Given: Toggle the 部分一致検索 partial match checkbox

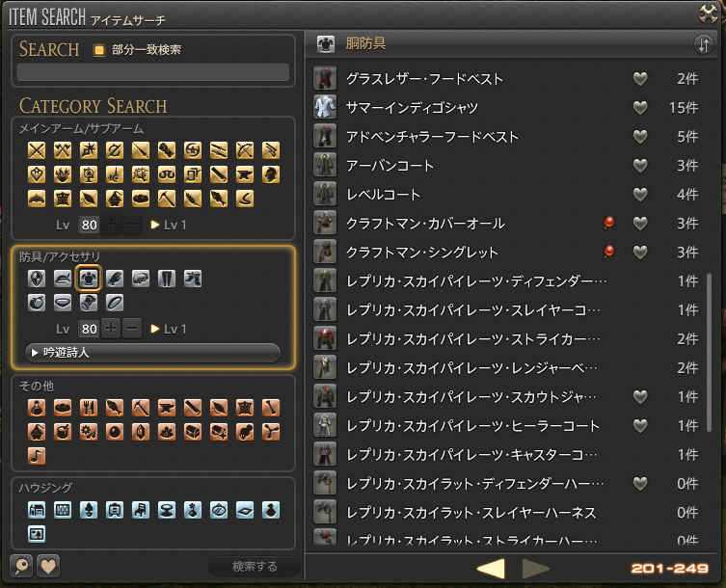Looking at the screenshot, I should pos(98,49).
